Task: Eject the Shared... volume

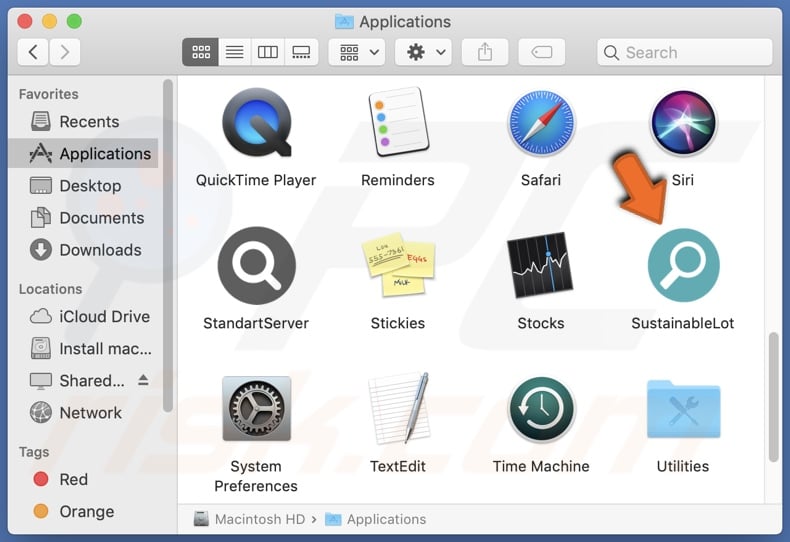Action: (143, 380)
